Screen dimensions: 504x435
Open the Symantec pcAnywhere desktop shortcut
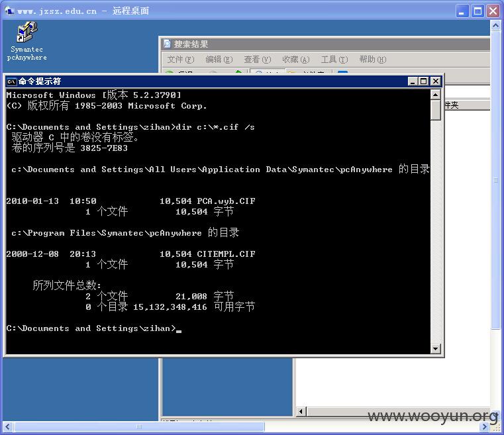coord(27,41)
